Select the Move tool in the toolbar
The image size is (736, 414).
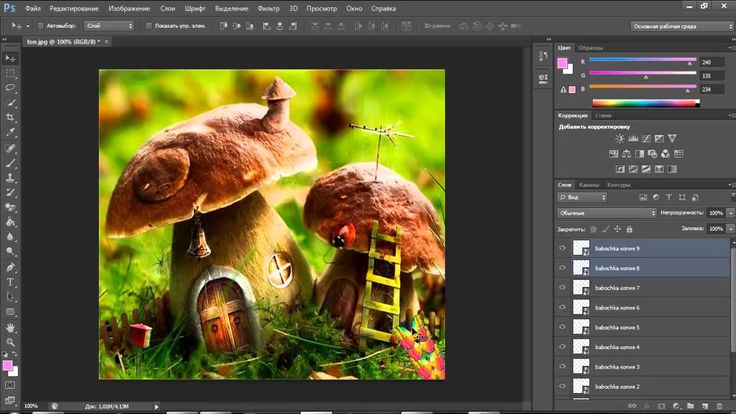tap(10, 57)
